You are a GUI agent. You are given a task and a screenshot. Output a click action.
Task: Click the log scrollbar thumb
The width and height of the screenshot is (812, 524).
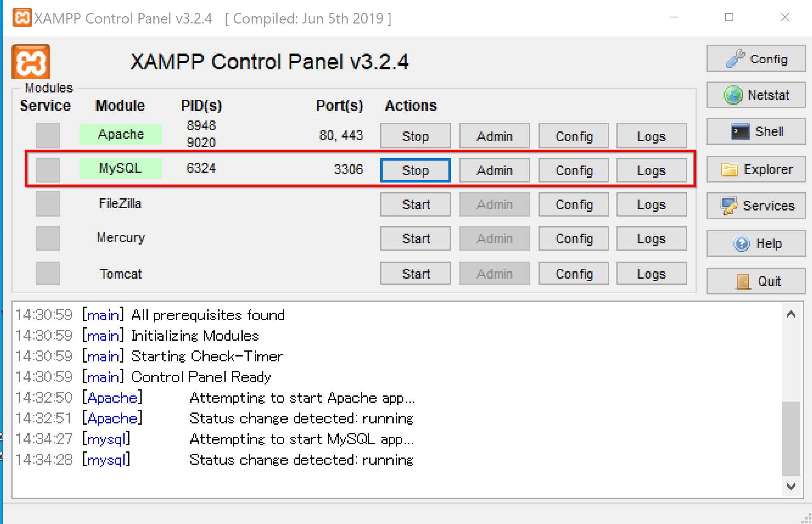[x=791, y=438]
